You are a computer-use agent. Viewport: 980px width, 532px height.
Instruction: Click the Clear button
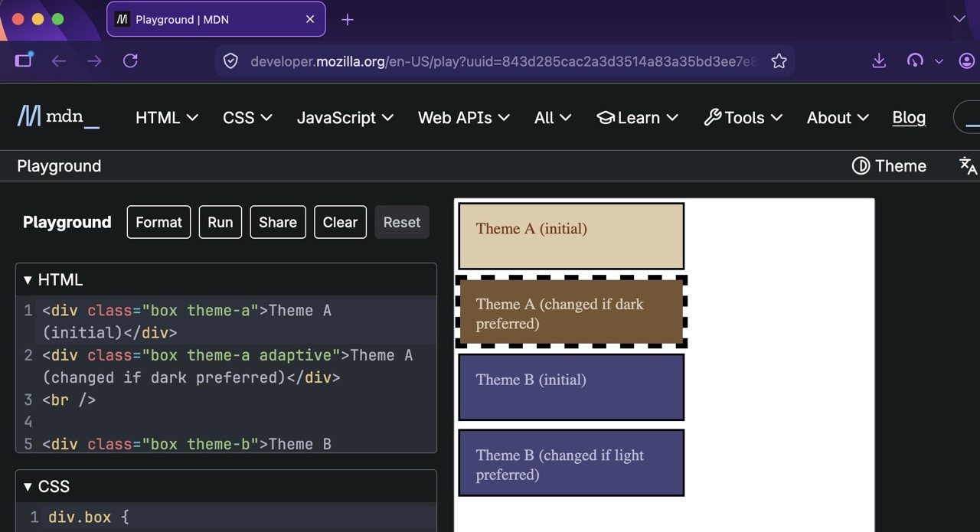(340, 222)
